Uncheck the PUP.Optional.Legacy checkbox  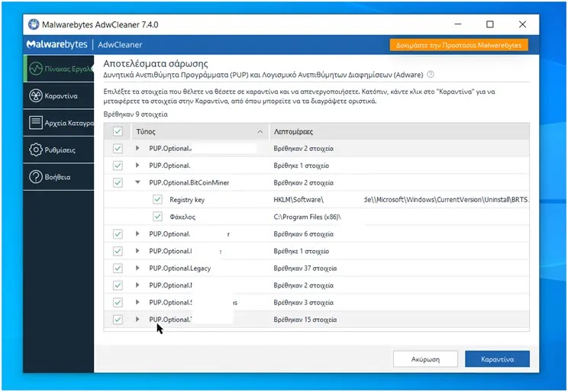pyautogui.click(x=118, y=268)
